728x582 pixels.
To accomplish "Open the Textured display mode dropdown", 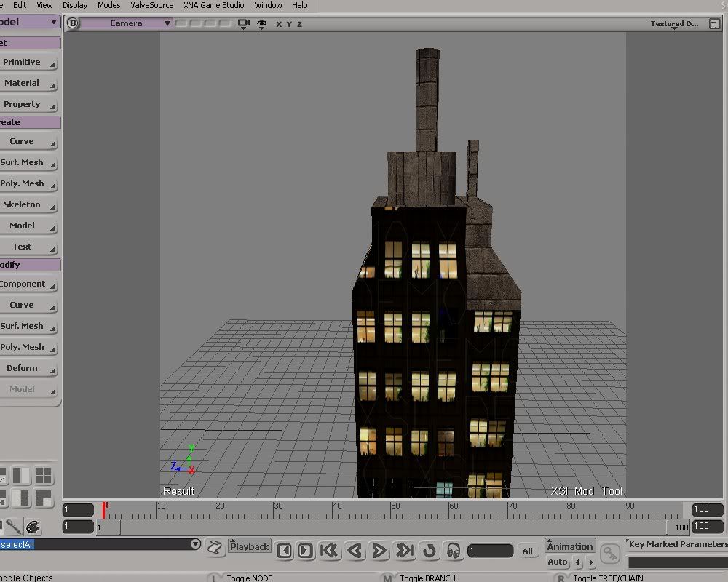I will coord(674,24).
